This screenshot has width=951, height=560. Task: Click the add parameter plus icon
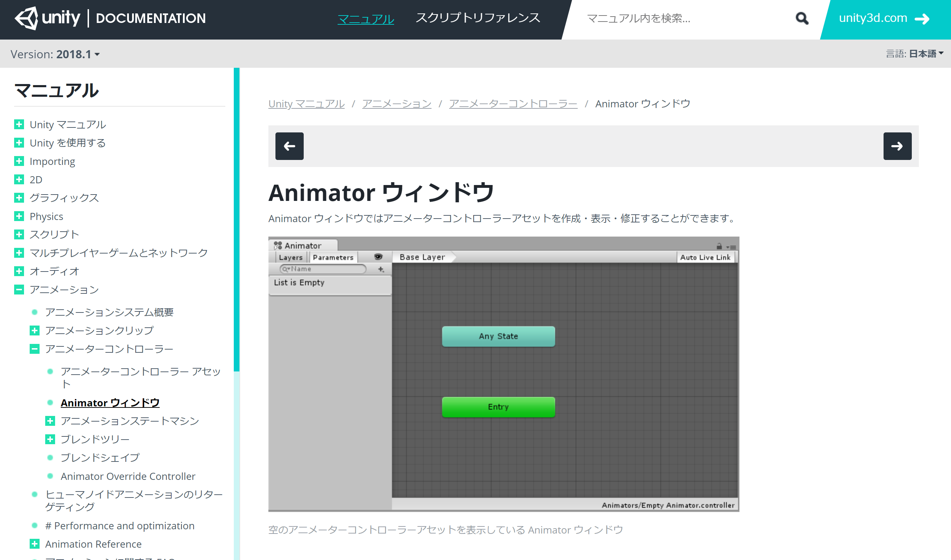point(381,269)
